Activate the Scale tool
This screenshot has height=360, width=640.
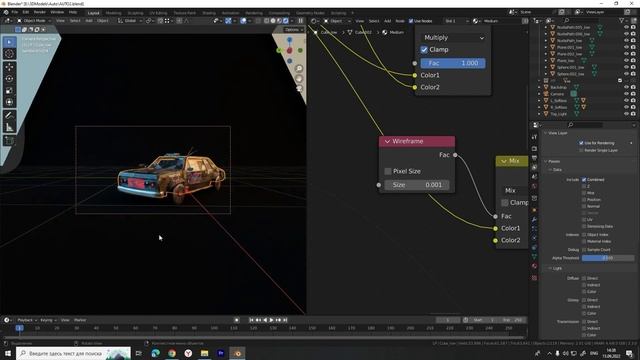[9, 91]
